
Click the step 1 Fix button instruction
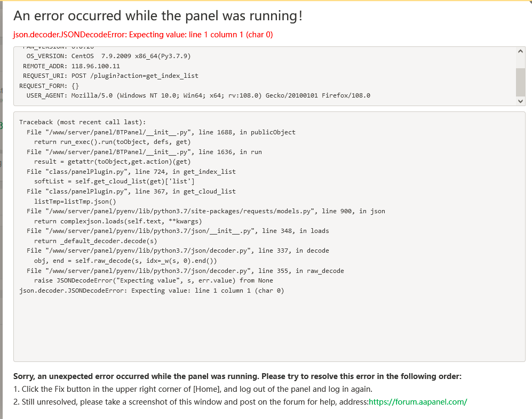[x=193, y=389]
